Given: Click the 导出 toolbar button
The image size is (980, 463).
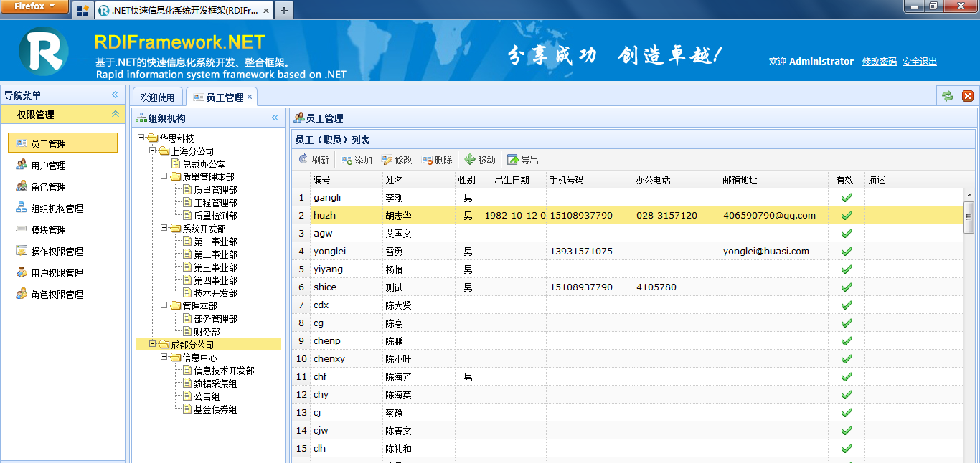Looking at the screenshot, I should tap(523, 160).
